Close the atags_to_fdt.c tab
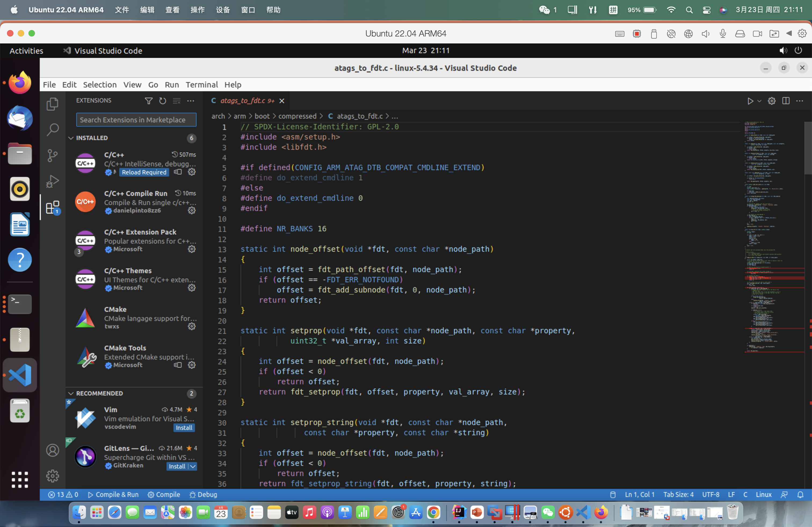 pyautogui.click(x=282, y=101)
